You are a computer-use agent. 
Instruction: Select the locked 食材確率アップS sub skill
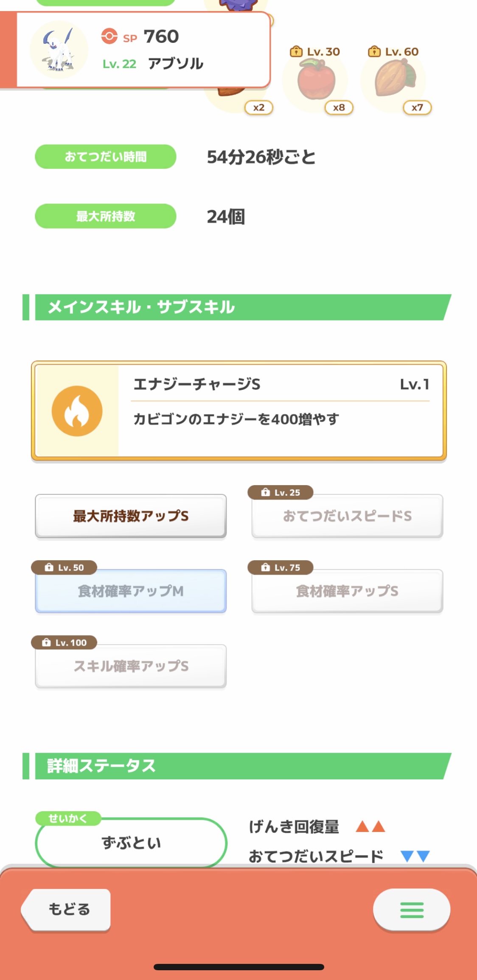pos(347,591)
